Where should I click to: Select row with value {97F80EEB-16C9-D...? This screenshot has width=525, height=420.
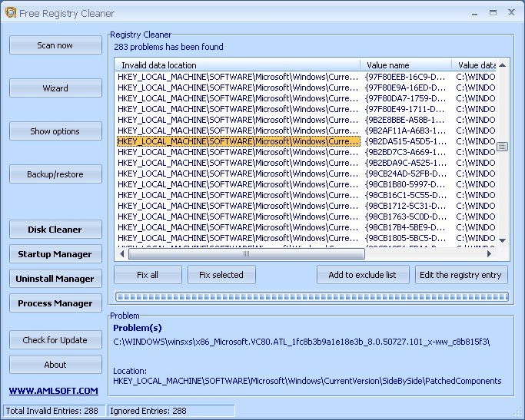(x=306, y=77)
